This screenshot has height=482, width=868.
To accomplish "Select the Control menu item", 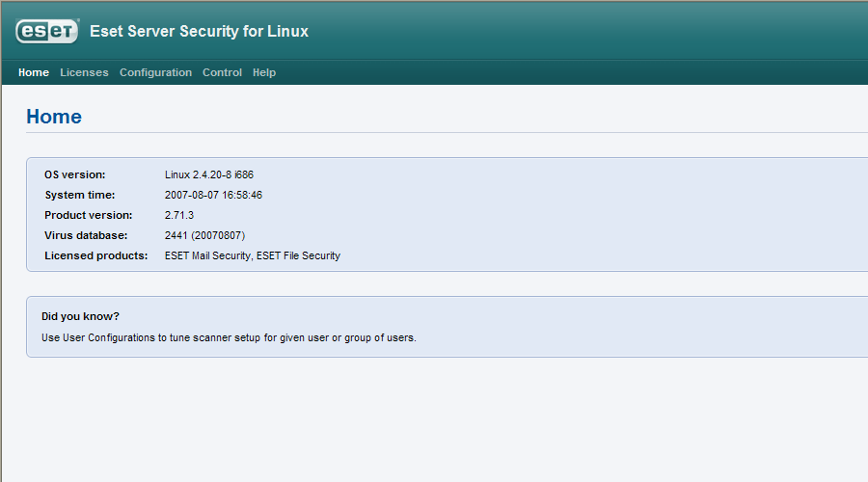I will (x=222, y=72).
